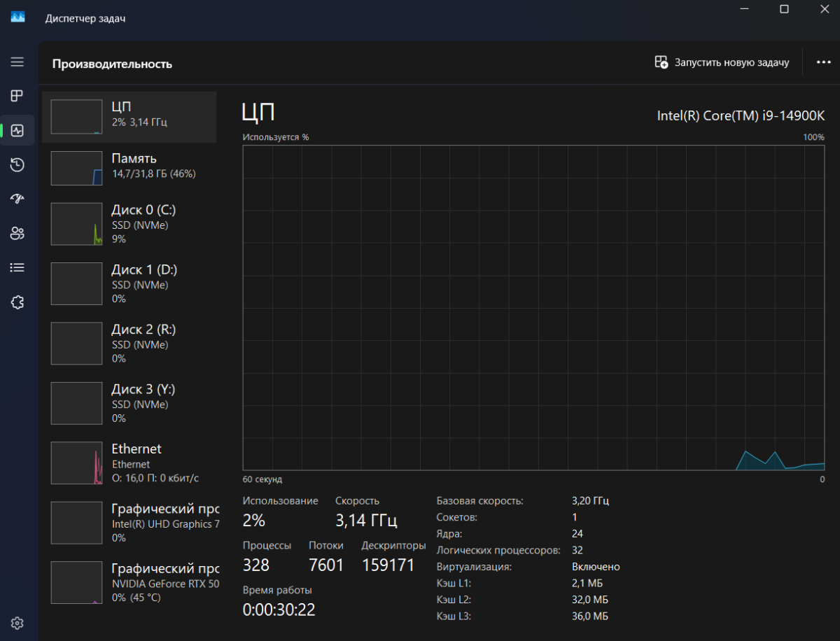Viewport: 840px width, 641px height.
Task: Click inside the CPU usage graph
Action: point(533,308)
